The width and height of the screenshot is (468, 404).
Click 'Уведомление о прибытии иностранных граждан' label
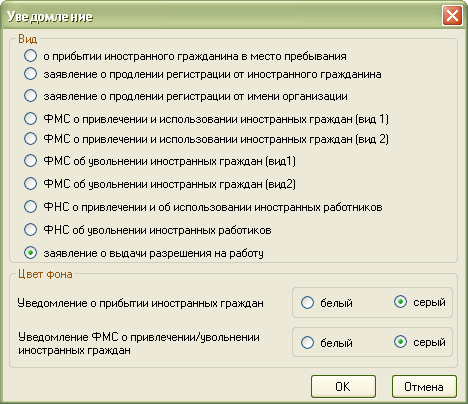(x=140, y=303)
